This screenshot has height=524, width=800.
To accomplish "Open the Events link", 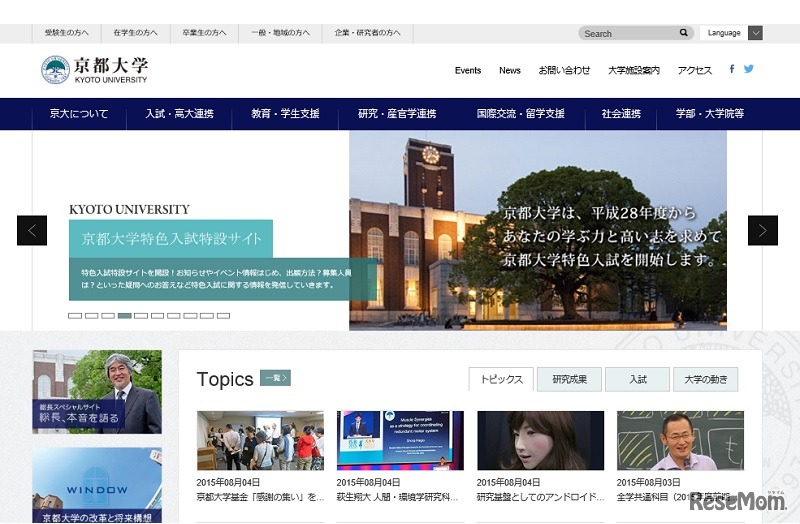I will (468, 70).
